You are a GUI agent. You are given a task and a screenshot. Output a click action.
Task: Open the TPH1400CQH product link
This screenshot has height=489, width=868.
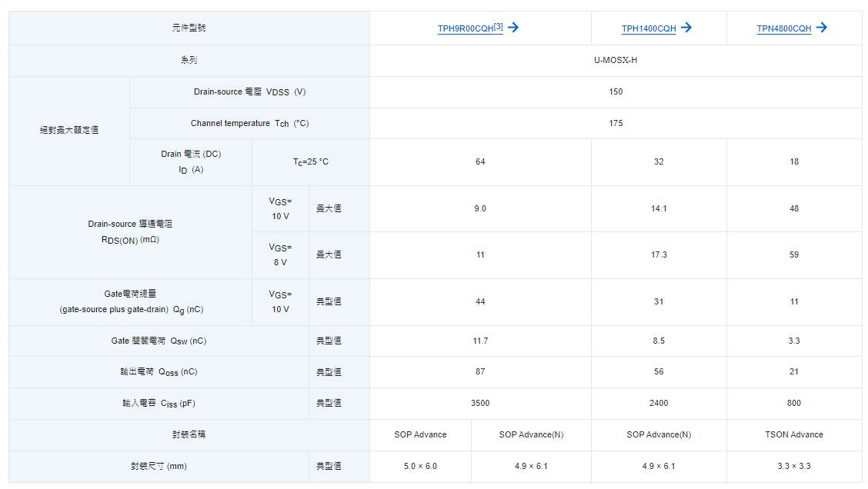pos(649,29)
